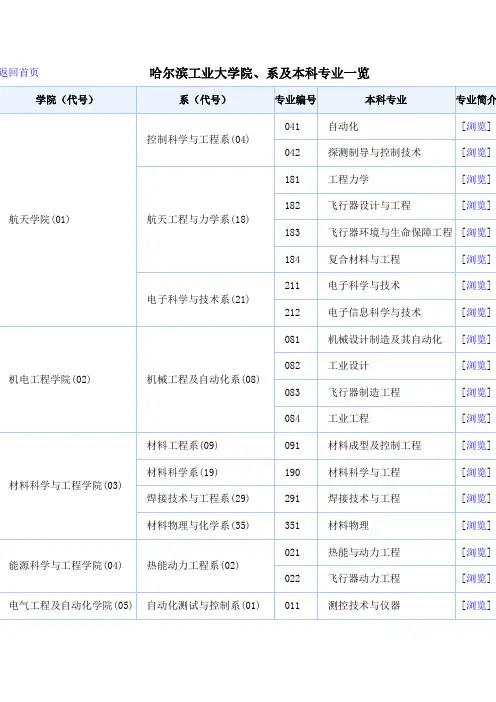Click major code 081

(x=292, y=339)
